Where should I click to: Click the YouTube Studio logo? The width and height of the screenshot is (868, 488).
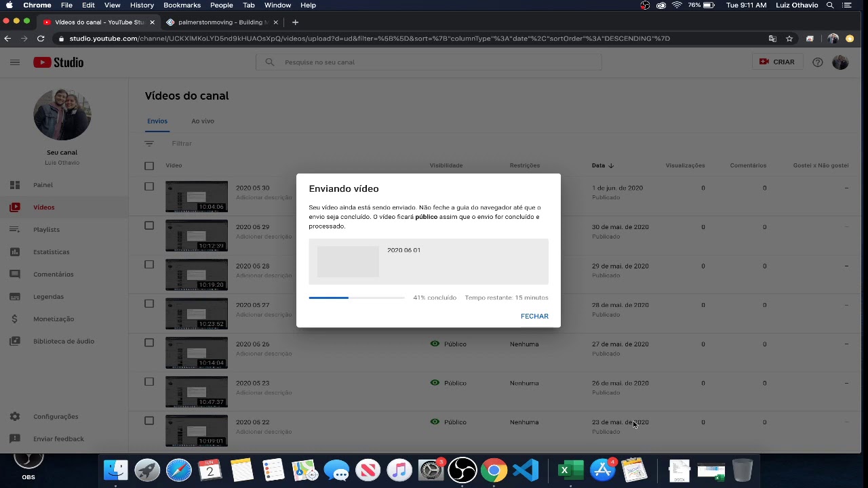pos(58,62)
